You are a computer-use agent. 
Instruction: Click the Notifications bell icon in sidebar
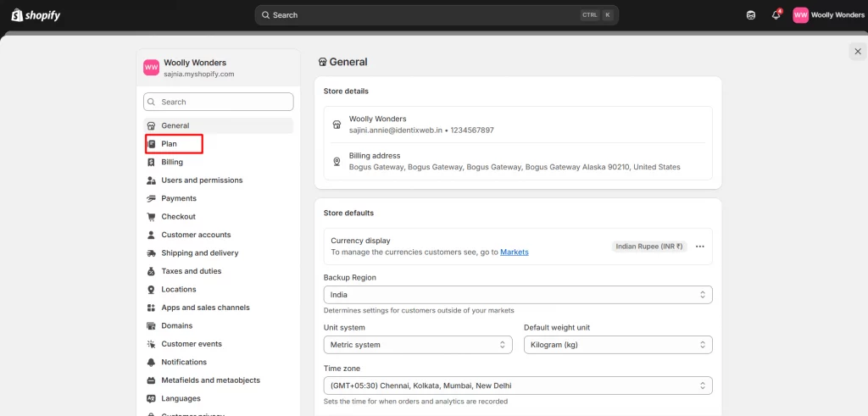pyautogui.click(x=151, y=363)
